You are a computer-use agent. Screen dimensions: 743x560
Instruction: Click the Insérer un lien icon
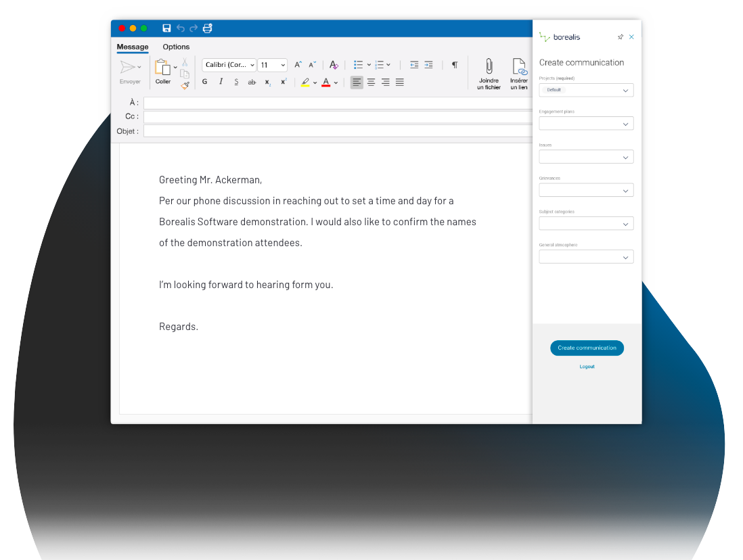point(519,66)
